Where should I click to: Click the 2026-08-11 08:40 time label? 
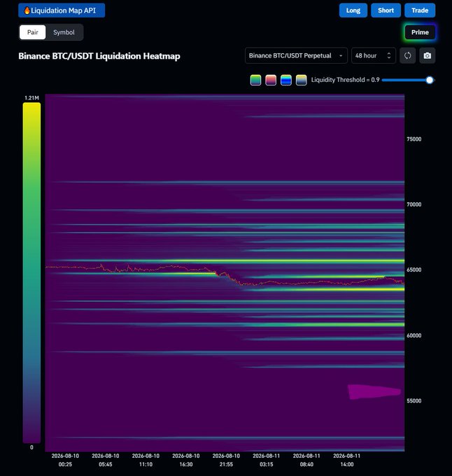coord(306,460)
